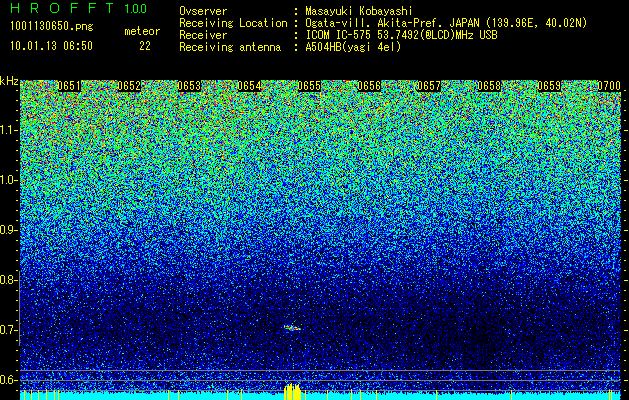Click the Receiving antenna label
The image size is (629, 400).
coord(230,47)
